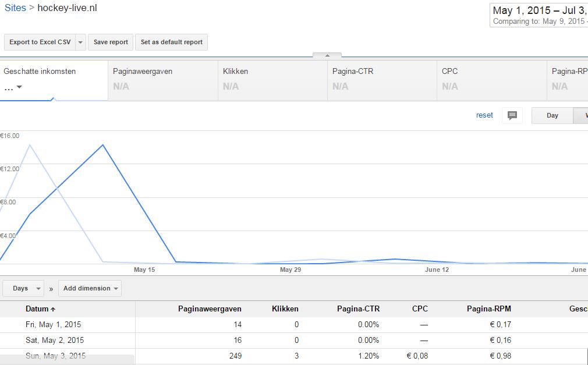Sort table by Klikken column

[x=285, y=309]
